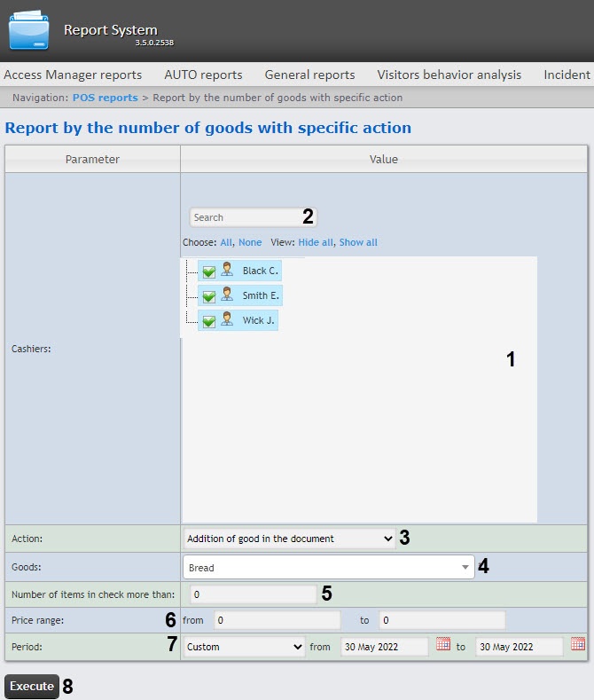Click the user icon beside Black C.
The width and height of the screenshot is (594, 700).
227,270
